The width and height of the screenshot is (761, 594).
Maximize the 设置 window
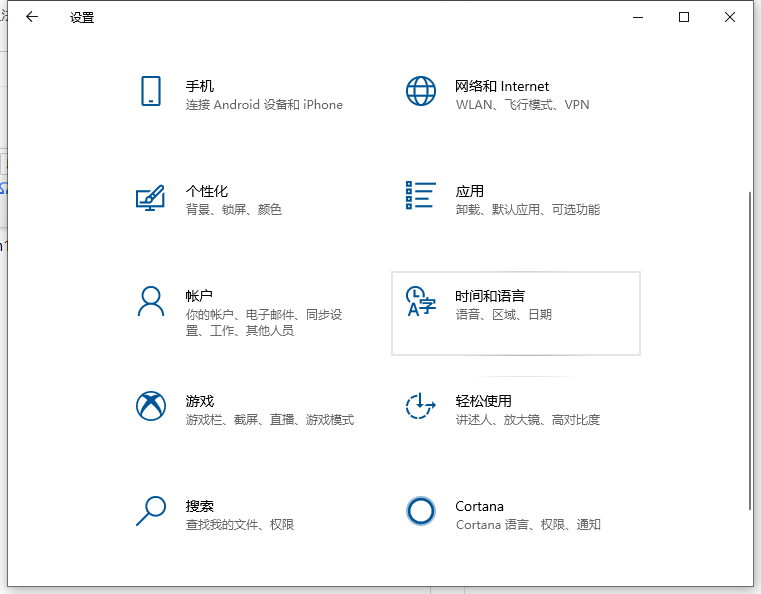coord(684,17)
